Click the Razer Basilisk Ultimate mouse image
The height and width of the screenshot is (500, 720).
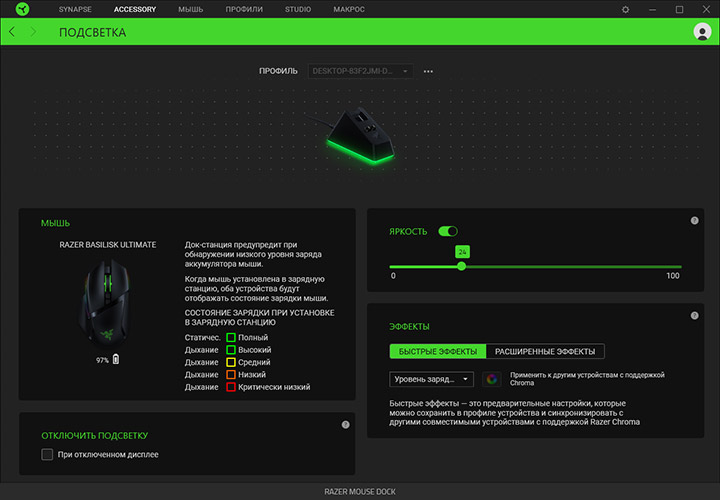pos(107,303)
